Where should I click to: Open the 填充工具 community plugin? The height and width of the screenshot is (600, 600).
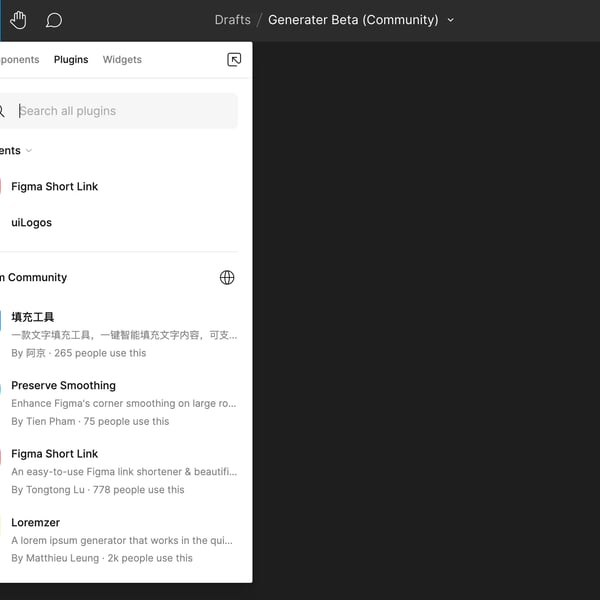click(119, 335)
